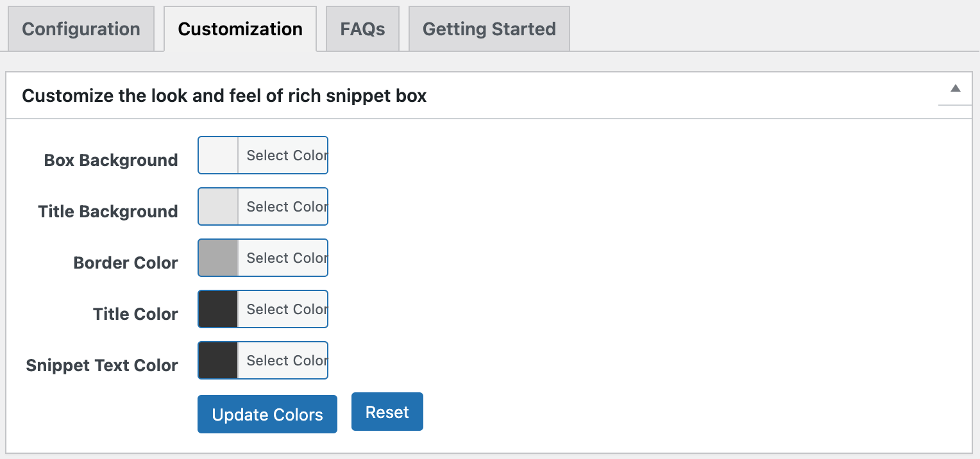Image resolution: width=980 pixels, height=459 pixels.
Task: Click the 'Title Background' label
Action: click(x=108, y=212)
